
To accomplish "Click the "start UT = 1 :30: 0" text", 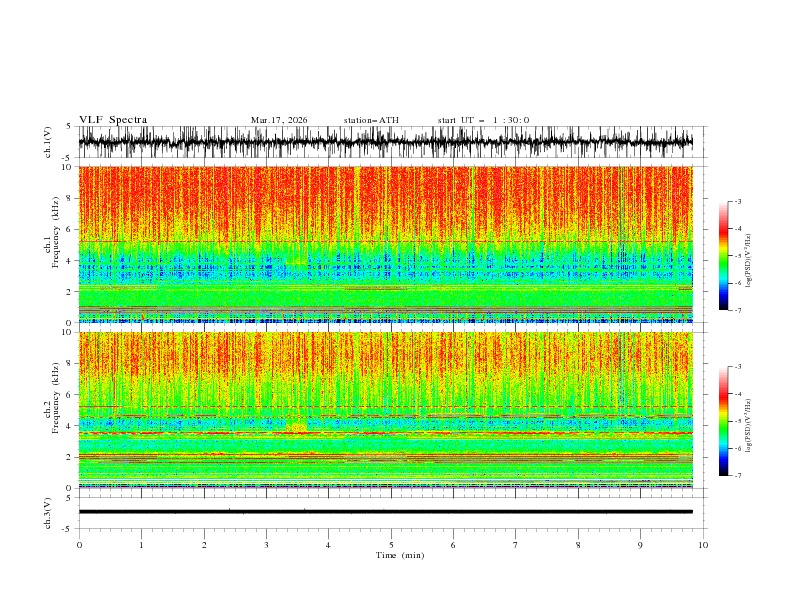I will (x=483, y=120).
